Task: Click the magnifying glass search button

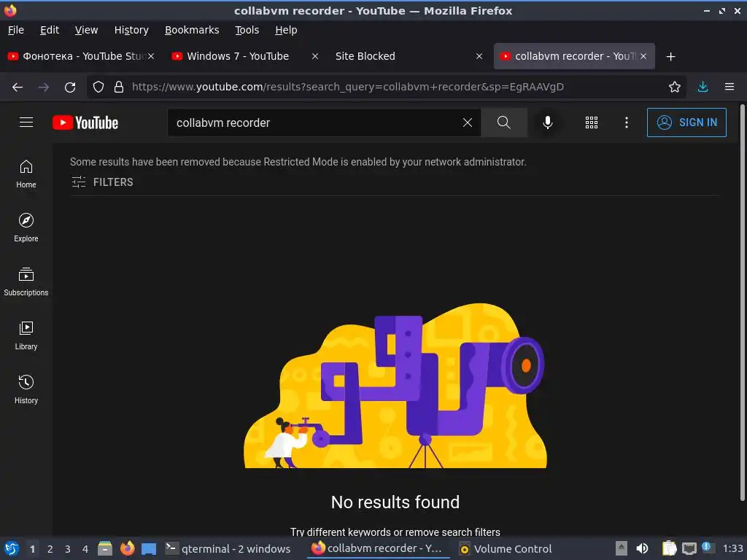Action: [x=503, y=122]
